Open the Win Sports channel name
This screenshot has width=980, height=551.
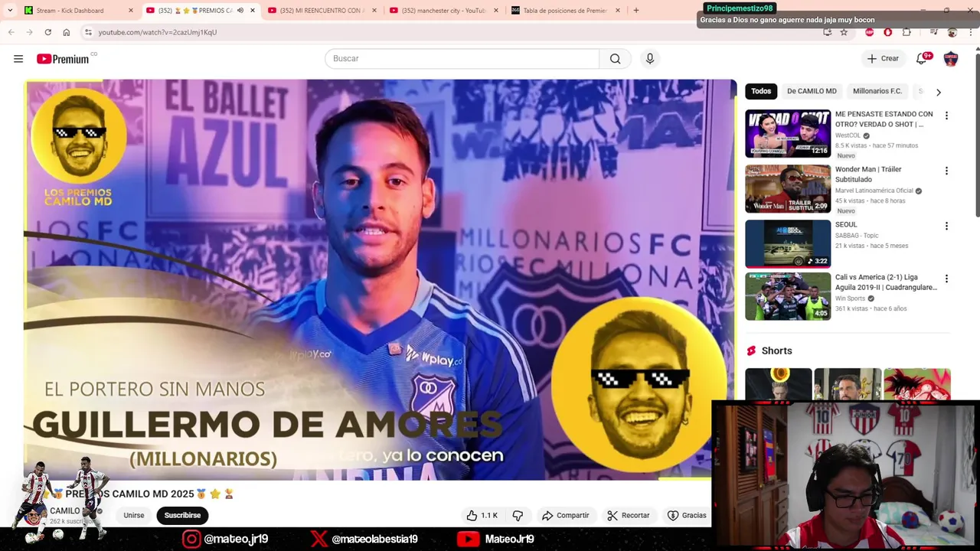850,298
